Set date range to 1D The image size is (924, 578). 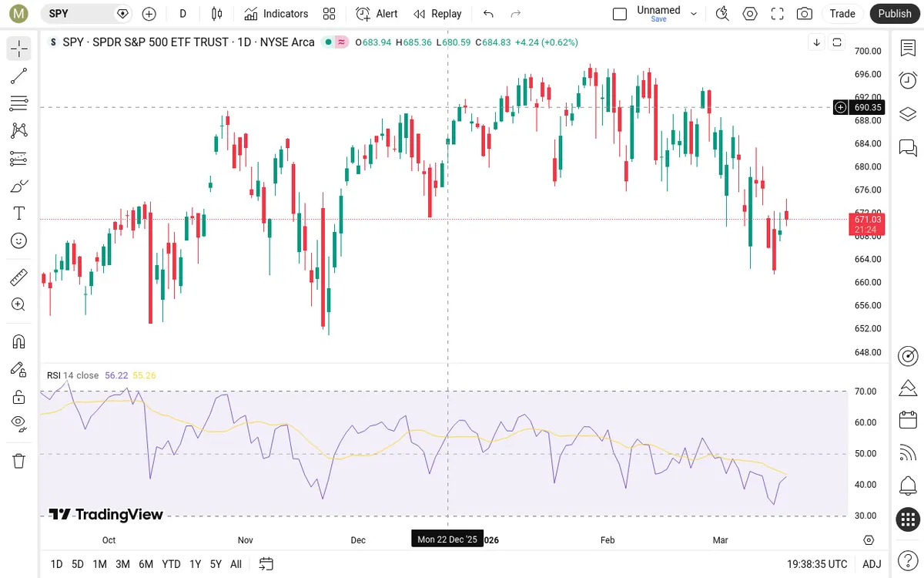[56, 564]
